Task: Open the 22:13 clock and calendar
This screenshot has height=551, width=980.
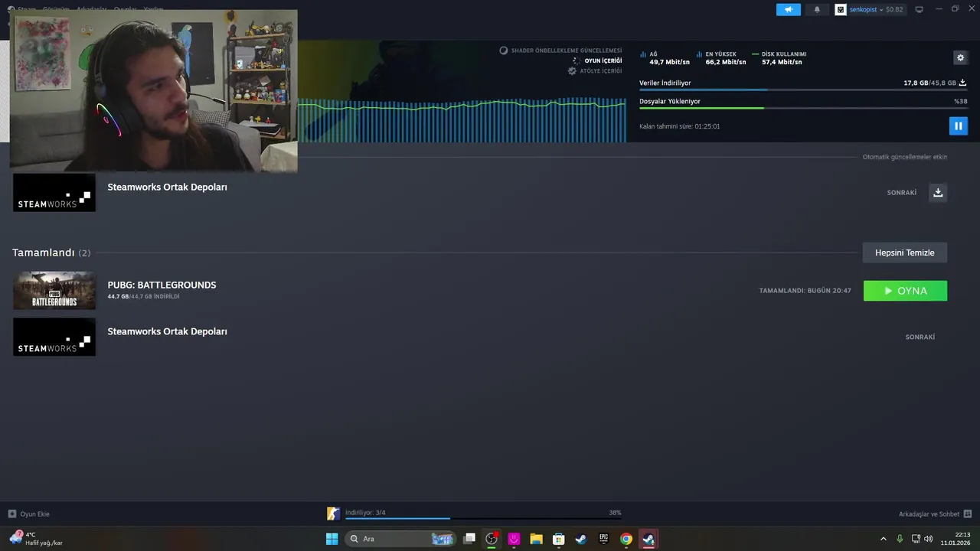Action: coord(957,539)
